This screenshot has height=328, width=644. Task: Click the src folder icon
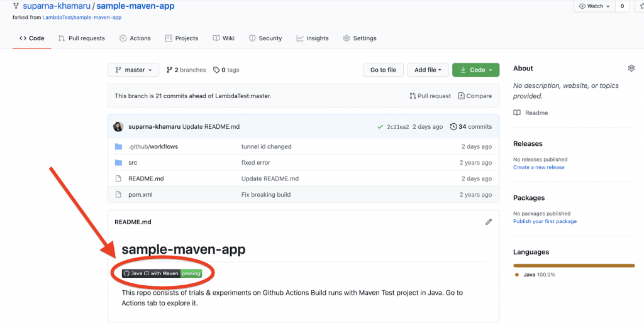119,163
